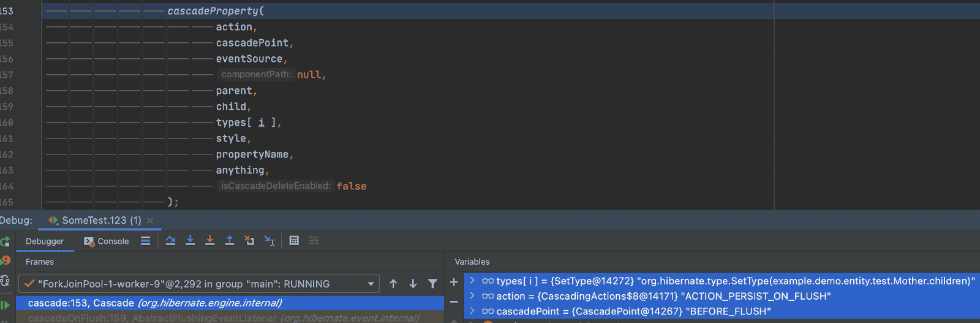This screenshot has height=323, width=980.
Task: Click the gutter at line 153
Action: (x=7, y=11)
